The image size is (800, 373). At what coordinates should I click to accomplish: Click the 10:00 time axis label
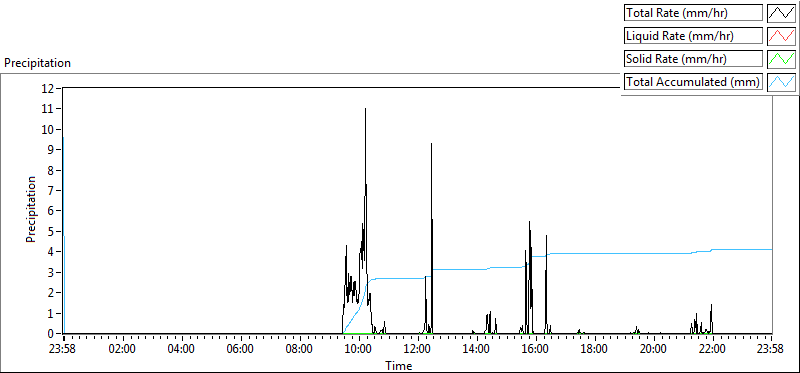click(x=359, y=350)
